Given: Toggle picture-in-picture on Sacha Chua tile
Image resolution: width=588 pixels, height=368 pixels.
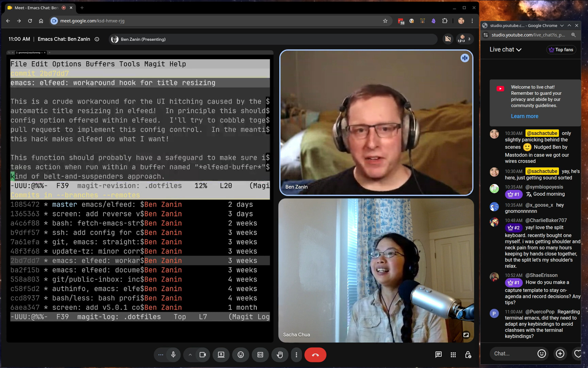Looking at the screenshot, I should (466, 335).
